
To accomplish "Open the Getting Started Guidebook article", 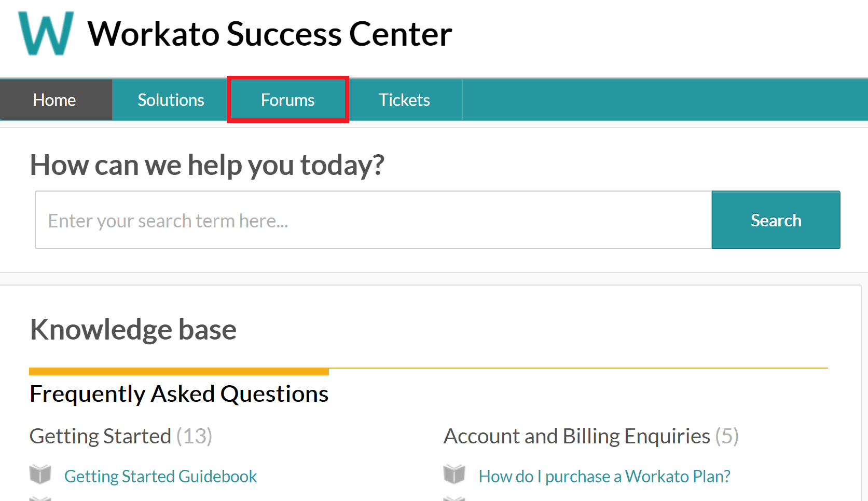I will pos(160,476).
